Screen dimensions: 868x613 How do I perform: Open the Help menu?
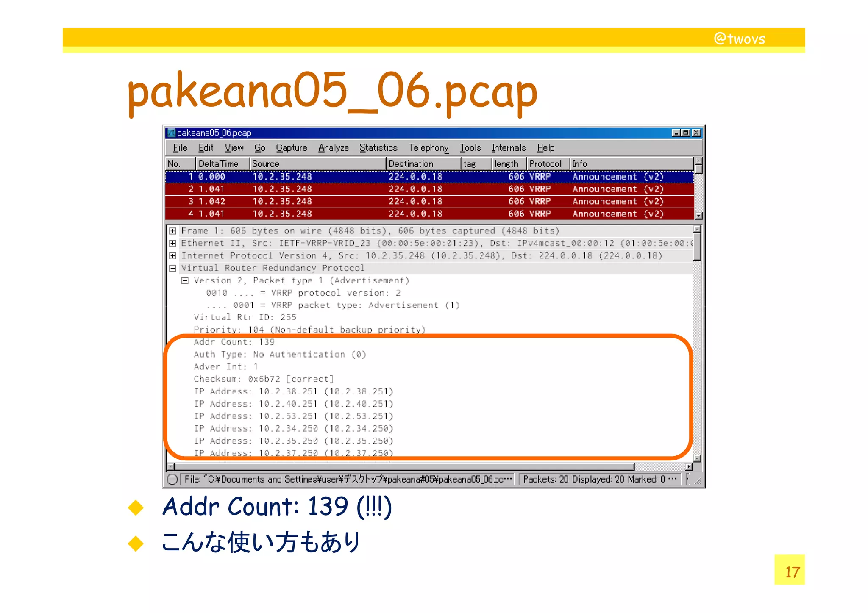pyautogui.click(x=545, y=148)
